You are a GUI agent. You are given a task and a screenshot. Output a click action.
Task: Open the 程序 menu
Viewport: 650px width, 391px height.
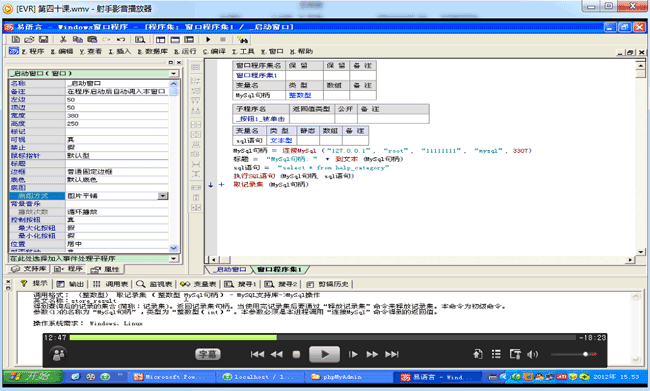33,51
